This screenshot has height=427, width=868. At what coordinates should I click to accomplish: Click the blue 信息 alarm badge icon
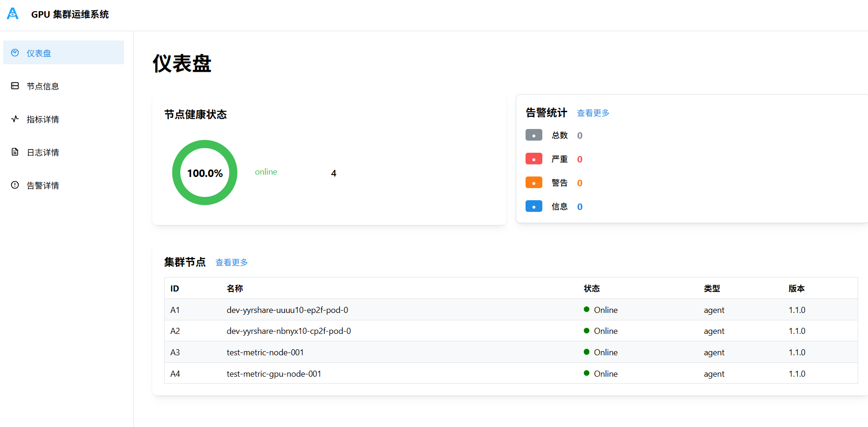pyautogui.click(x=534, y=206)
